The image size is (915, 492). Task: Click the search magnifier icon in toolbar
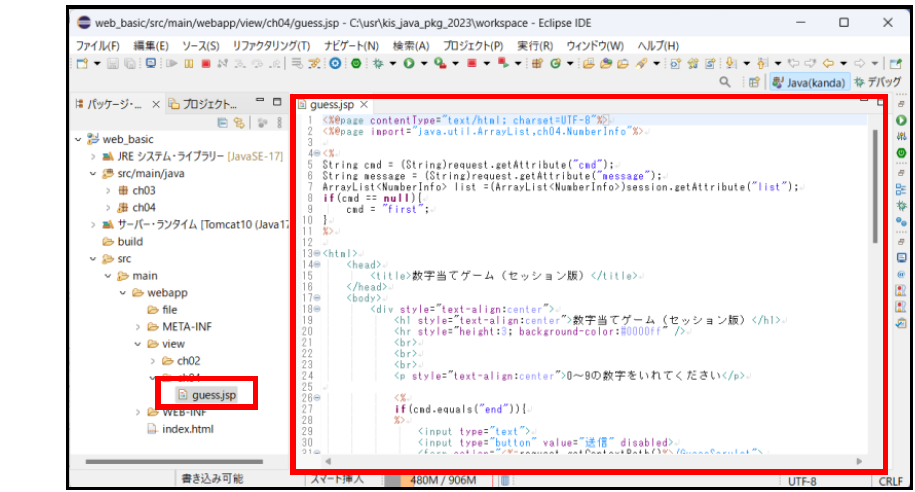coord(724,83)
